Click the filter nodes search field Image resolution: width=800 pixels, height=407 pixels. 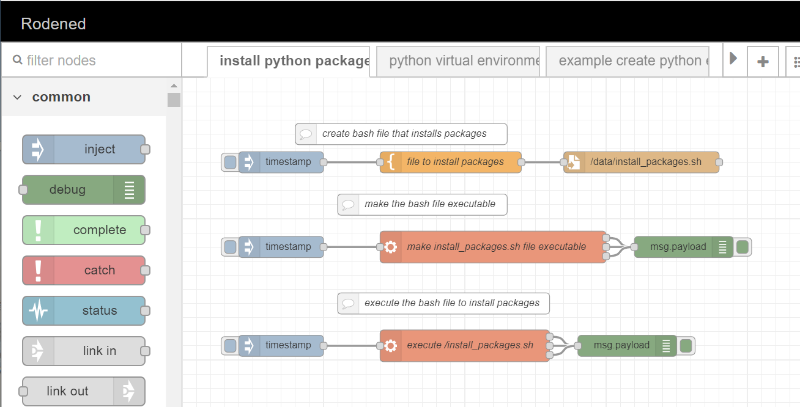92,60
